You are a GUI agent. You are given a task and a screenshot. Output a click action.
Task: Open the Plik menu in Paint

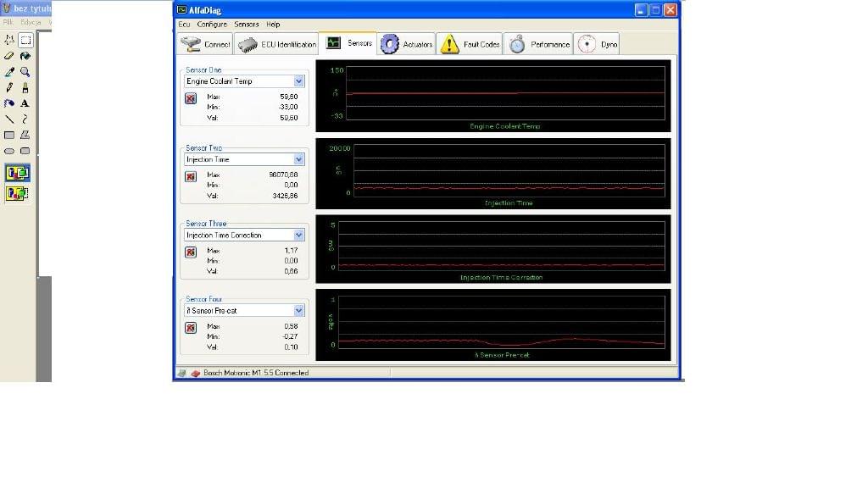click(8, 22)
